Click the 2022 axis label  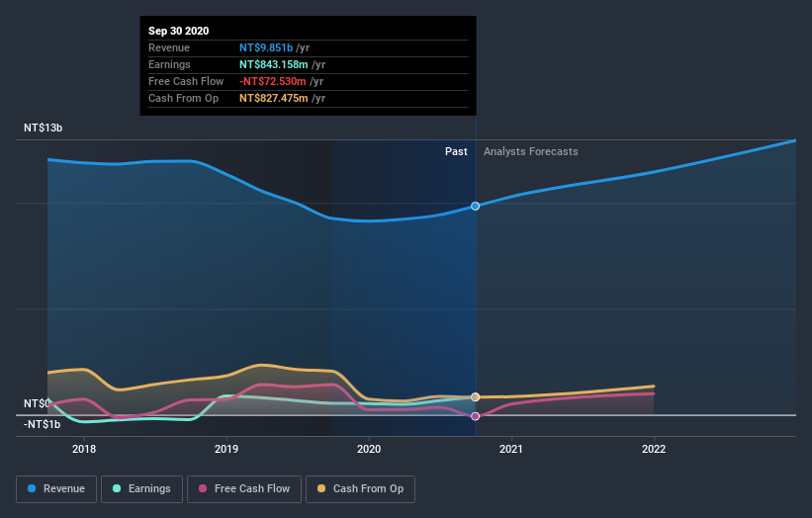pos(654,449)
